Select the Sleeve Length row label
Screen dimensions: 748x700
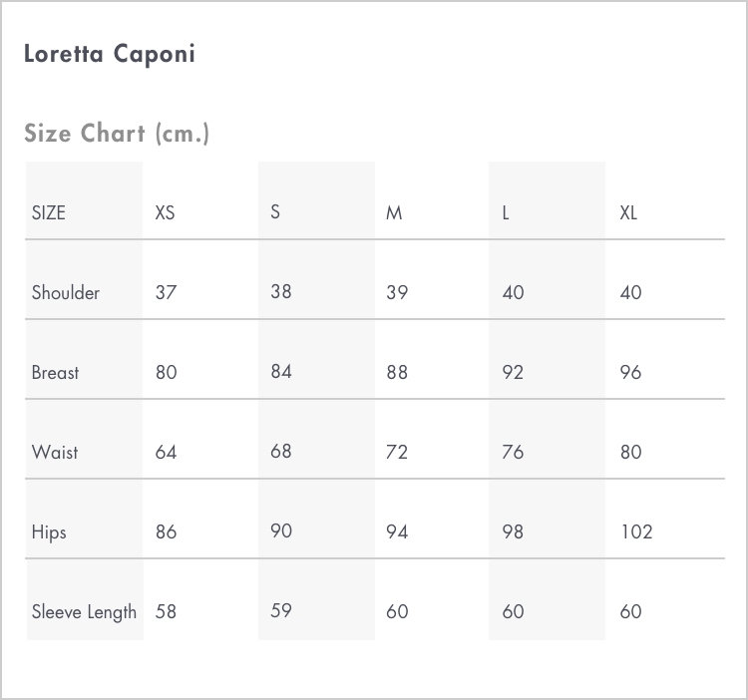point(84,612)
